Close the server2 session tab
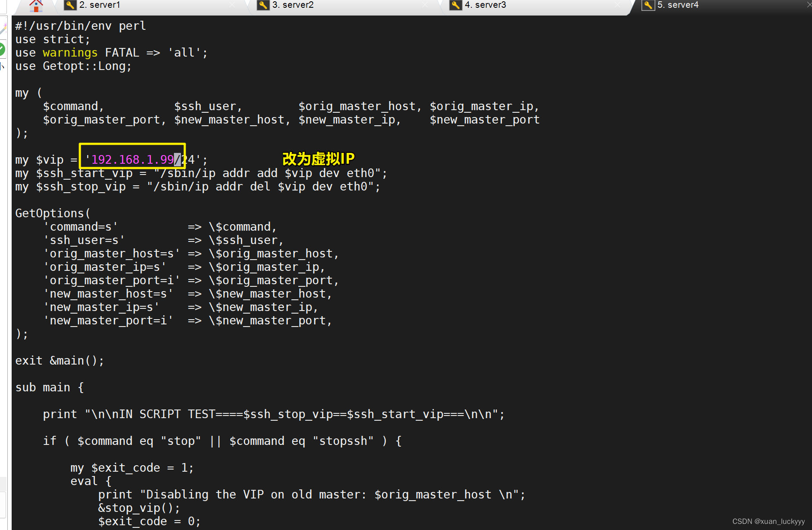 (425, 5)
